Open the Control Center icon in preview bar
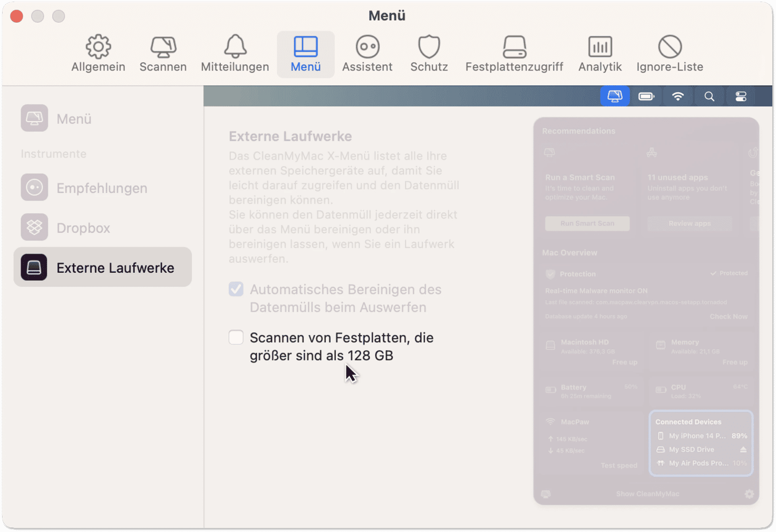Screen dimensions: 776x532 point(741,96)
